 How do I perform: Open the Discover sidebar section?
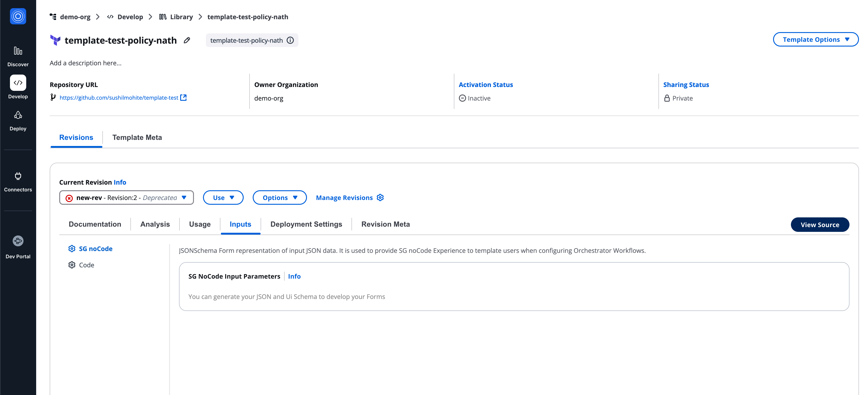click(18, 56)
